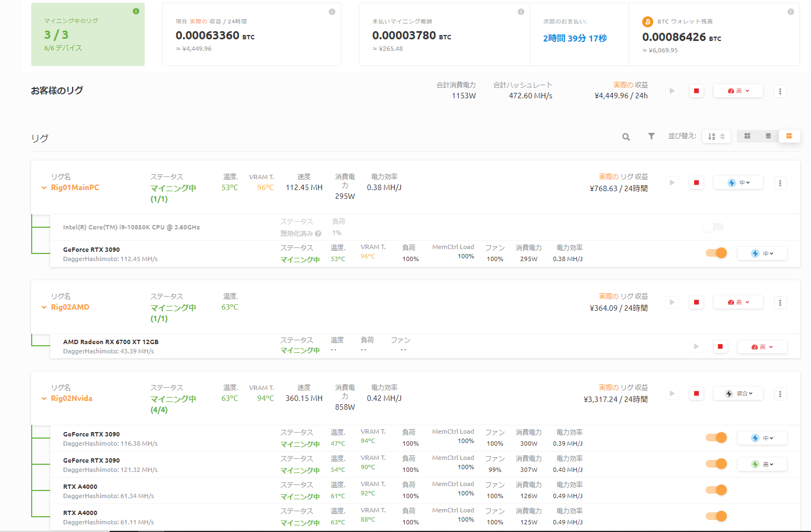Screen dimensions: 811x532
Task: Click the info icon on the current profitability card
Action: pyautogui.click(x=332, y=11)
